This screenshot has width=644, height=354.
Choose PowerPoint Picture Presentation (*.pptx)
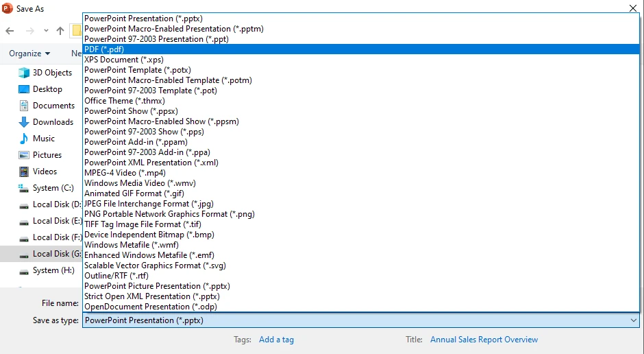[x=361, y=286]
